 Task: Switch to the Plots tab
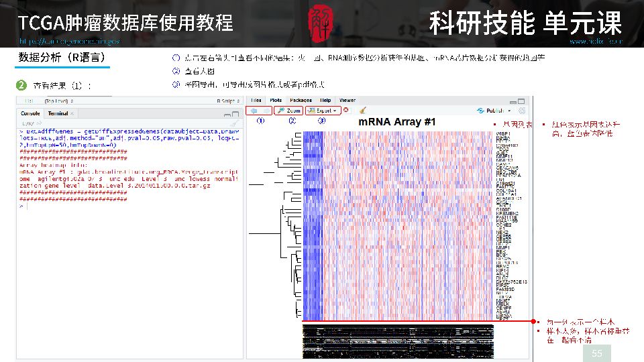coord(276,100)
